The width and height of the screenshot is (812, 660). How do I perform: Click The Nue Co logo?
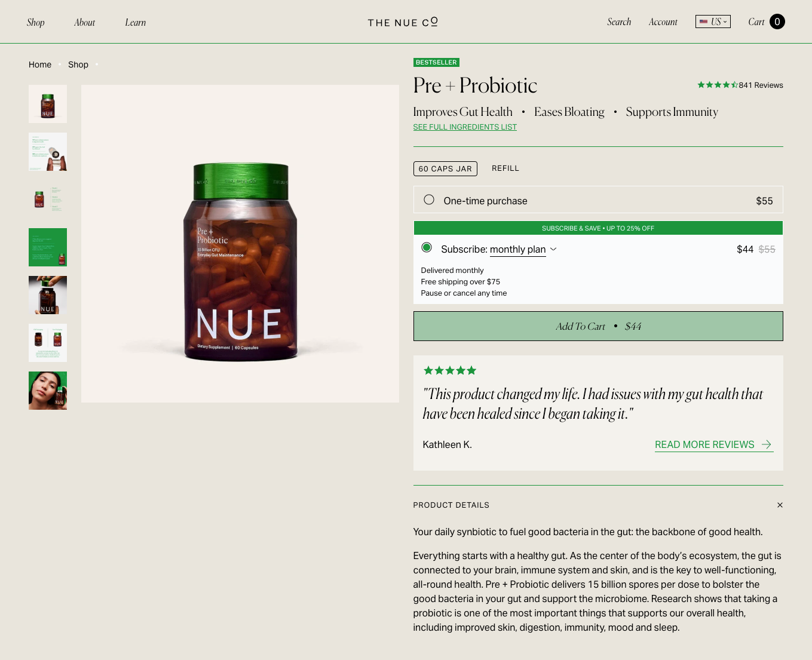click(403, 22)
